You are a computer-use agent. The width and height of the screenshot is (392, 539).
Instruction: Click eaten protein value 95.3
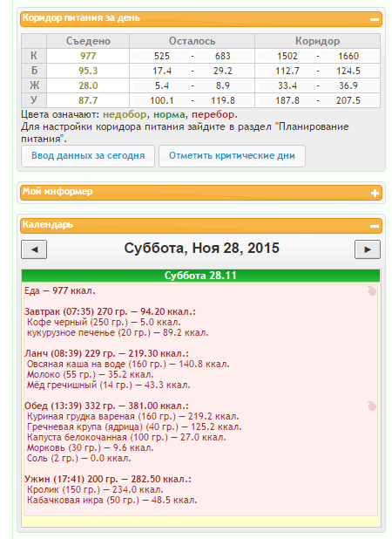pos(88,71)
